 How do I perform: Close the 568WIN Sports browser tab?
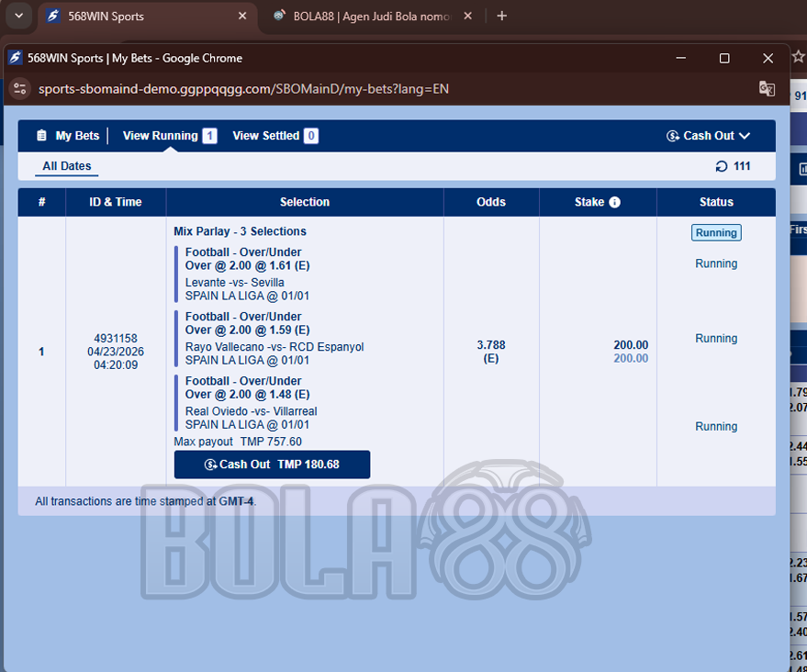tap(241, 16)
